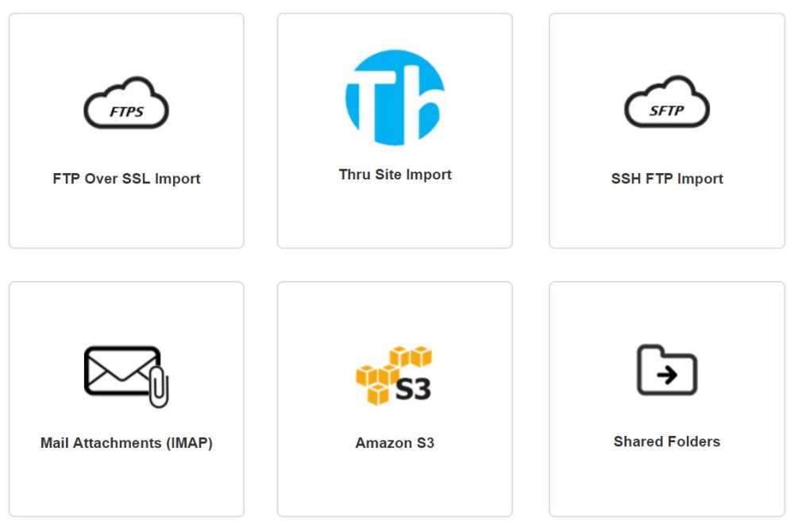Click the 'SSH FTP Import' text

click(x=667, y=179)
